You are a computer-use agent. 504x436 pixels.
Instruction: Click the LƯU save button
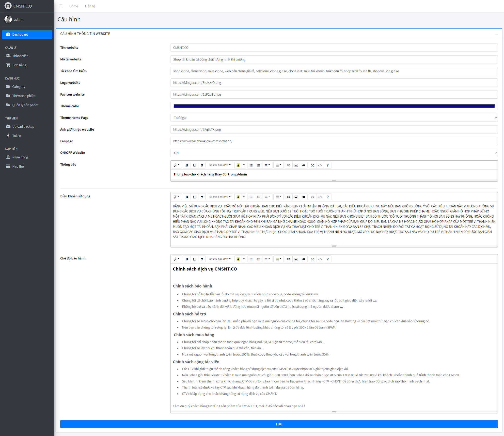point(279,424)
